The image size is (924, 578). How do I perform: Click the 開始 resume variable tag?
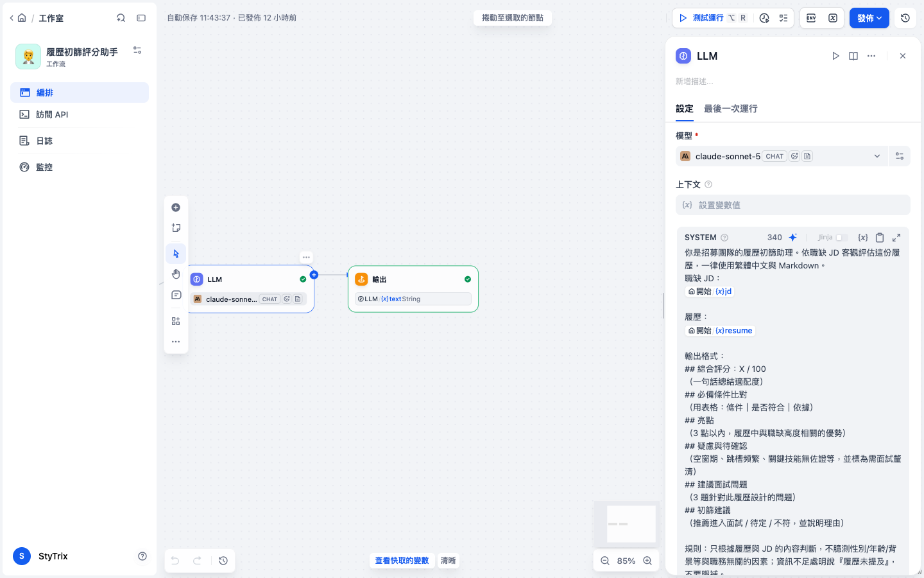pos(720,331)
